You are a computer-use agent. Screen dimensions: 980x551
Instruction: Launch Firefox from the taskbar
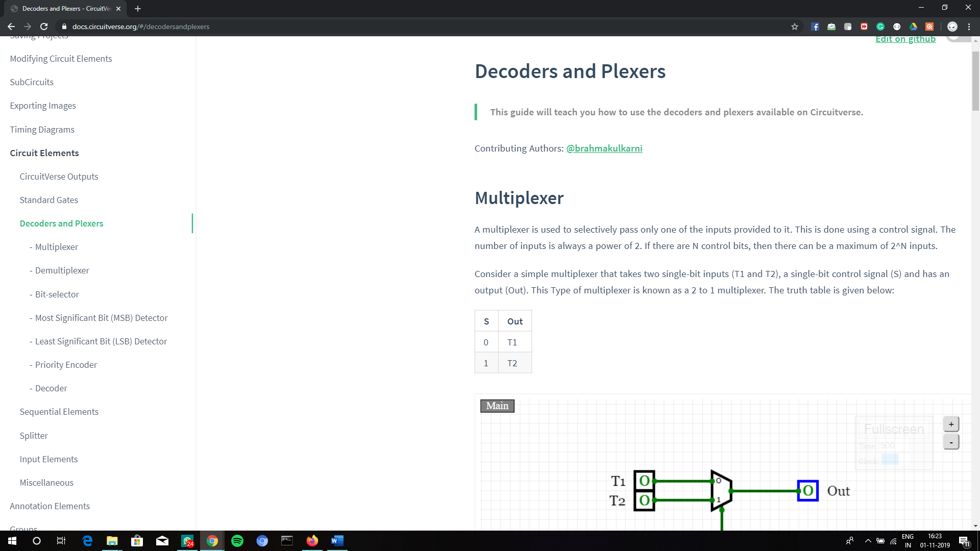pyautogui.click(x=312, y=541)
